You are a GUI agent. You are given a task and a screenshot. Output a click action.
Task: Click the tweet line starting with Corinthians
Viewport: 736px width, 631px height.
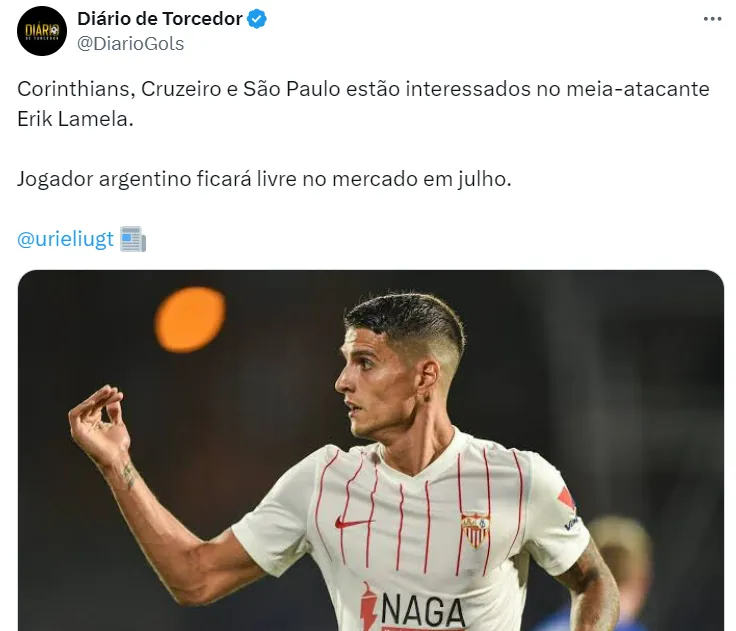pyautogui.click(x=363, y=89)
